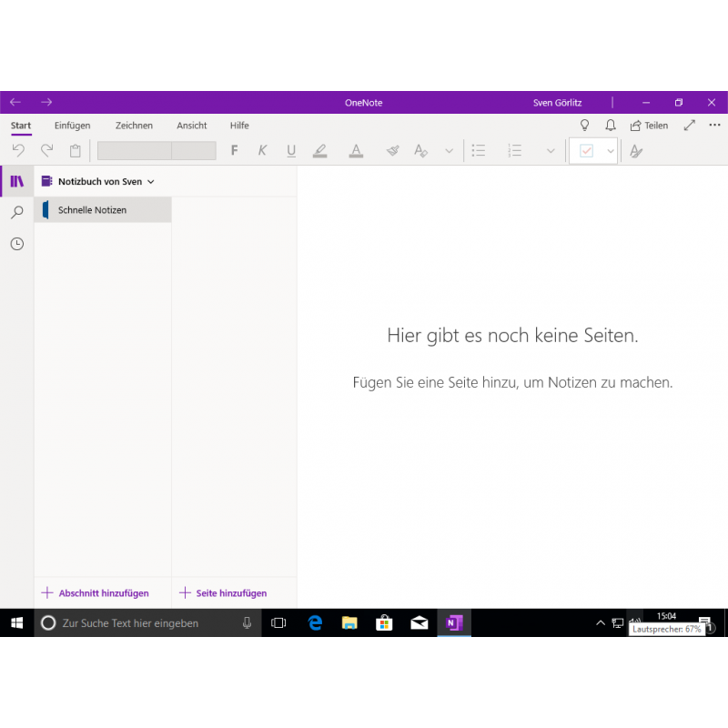Open the font name combo box
Image resolution: width=728 pixels, height=728 pixels.
click(x=134, y=151)
